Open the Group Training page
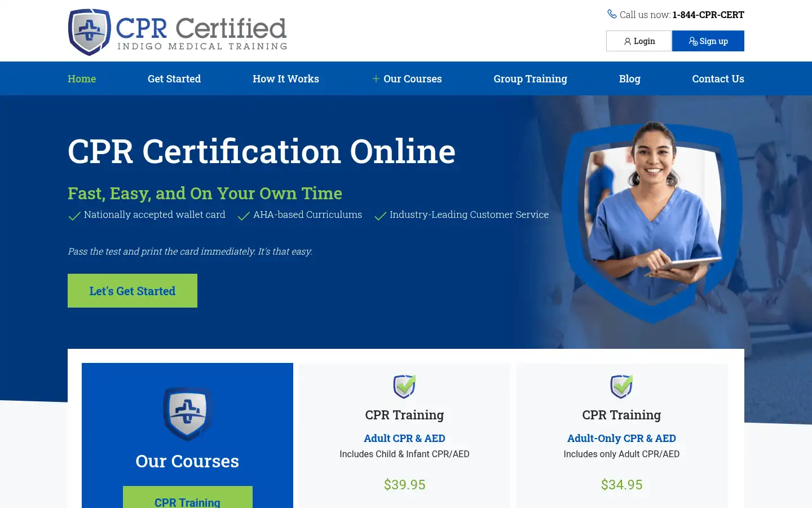812x508 pixels. coord(531,79)
